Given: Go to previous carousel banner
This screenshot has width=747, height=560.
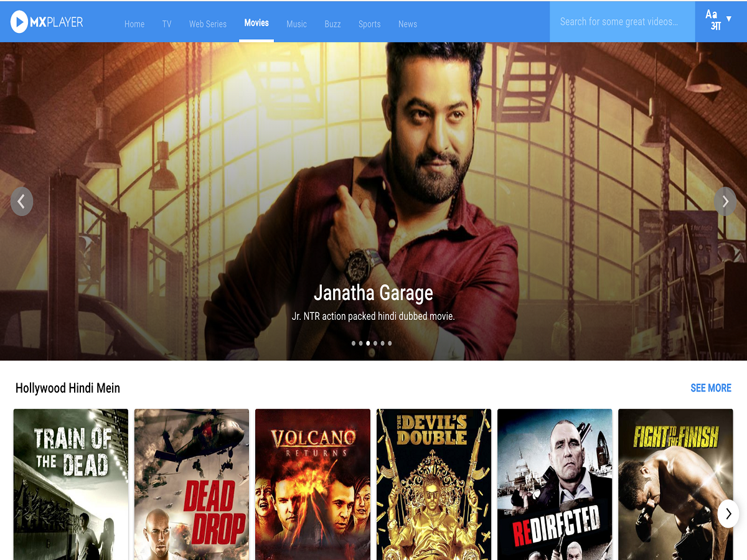Looking at the screenshot, I should click(22, 202).
